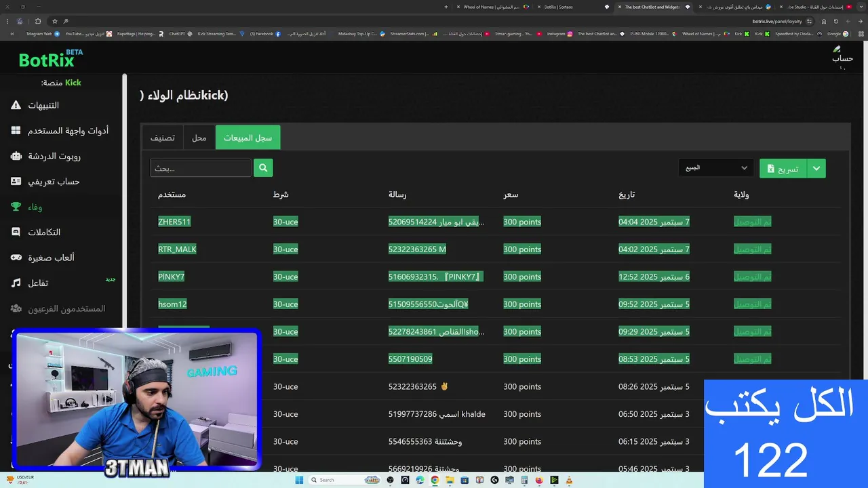
Task: Open Google Chrome from the taskbar
Action: coord(435,481)
